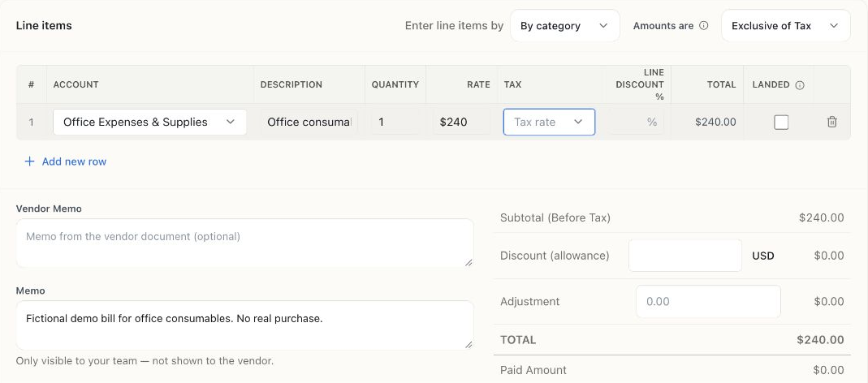
Task: Click the Memo text area with fictional demo bill
Action: click(244, 325)
